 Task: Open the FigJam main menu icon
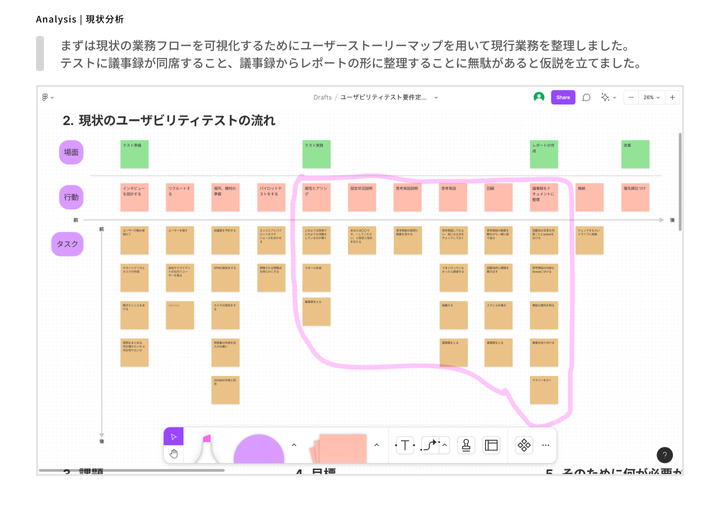(45, 97)
